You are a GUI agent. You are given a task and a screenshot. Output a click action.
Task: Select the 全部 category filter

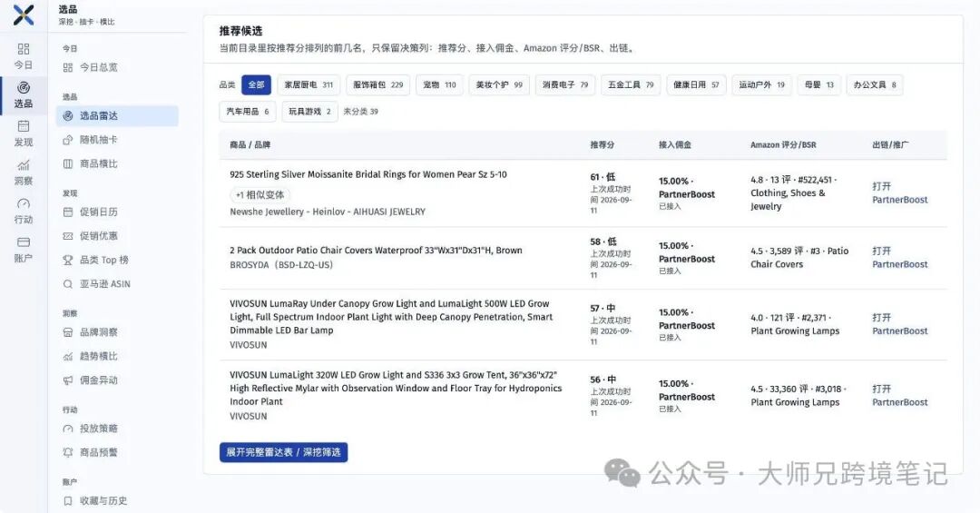click(256, 85)
